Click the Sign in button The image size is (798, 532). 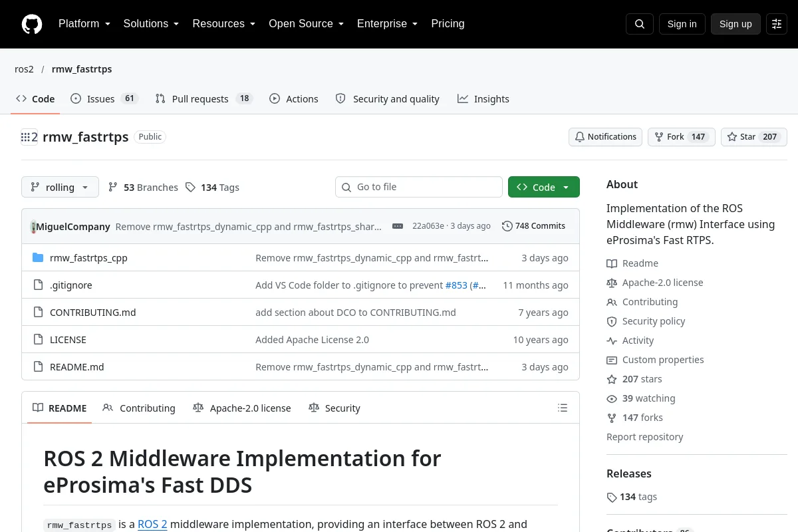click(682, 24)
